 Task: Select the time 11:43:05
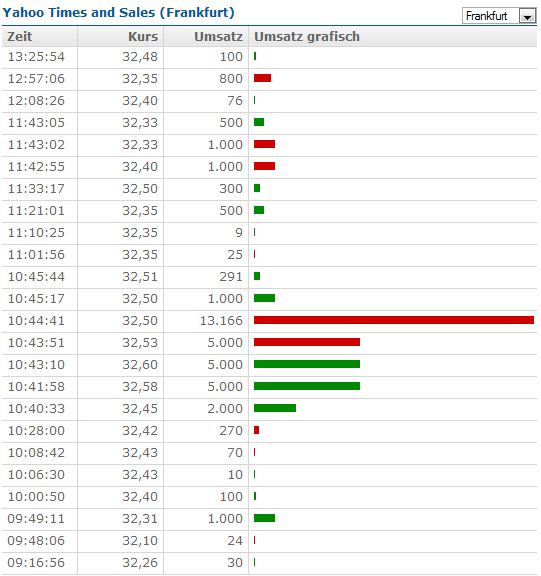tap(36, 123)
